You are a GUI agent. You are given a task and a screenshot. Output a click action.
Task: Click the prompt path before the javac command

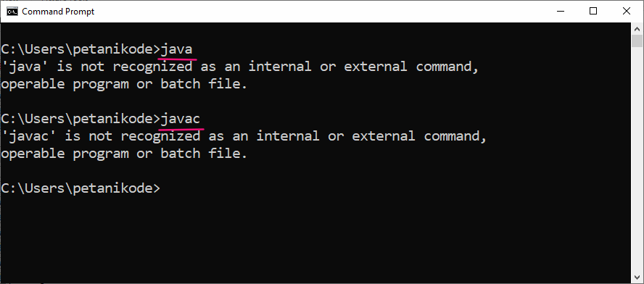(80, 120)
